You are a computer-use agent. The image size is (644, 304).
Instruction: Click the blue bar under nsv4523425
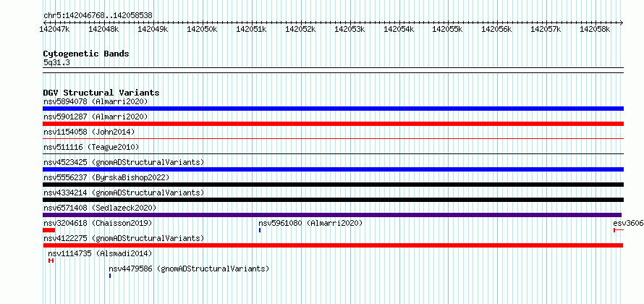(x=333, y=169)
